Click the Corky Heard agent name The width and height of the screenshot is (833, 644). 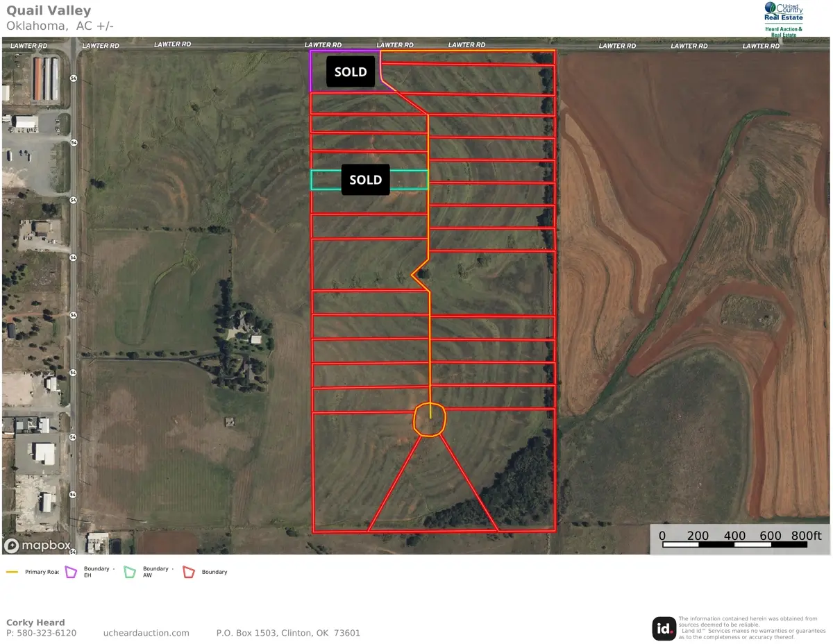pyautogui.click(x=35, y=622)
